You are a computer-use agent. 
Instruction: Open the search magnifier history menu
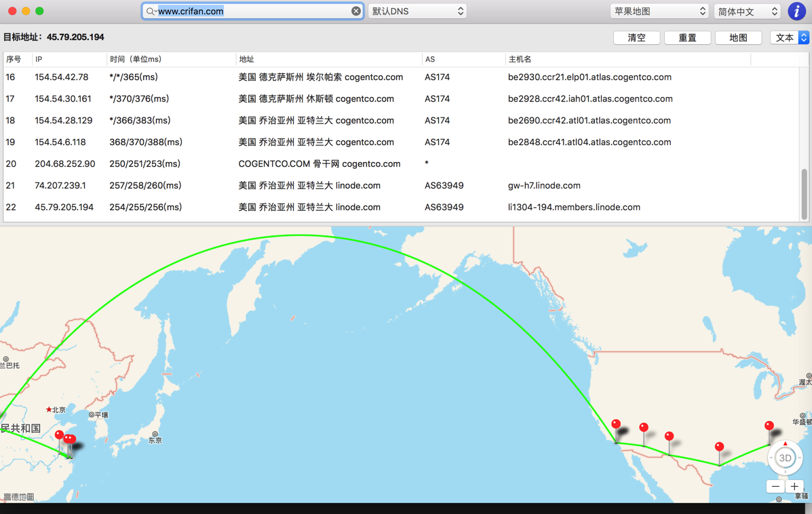click(x=151, y=11)
